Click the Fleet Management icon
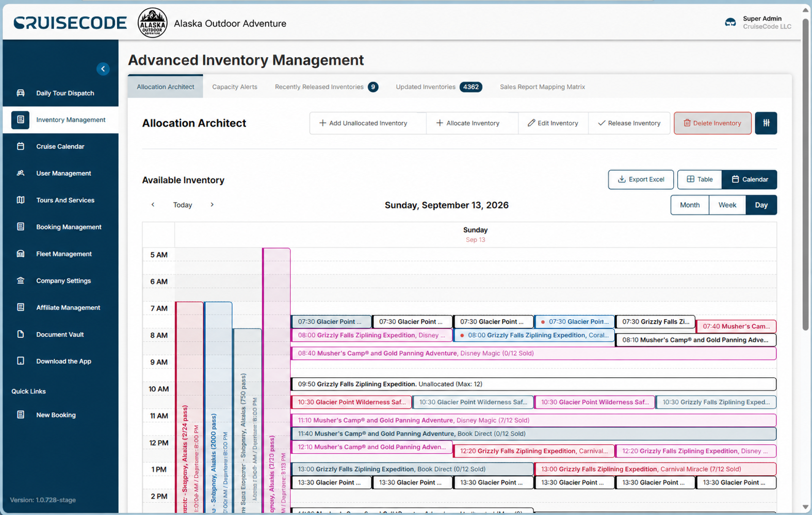 [x=21, y=254]
